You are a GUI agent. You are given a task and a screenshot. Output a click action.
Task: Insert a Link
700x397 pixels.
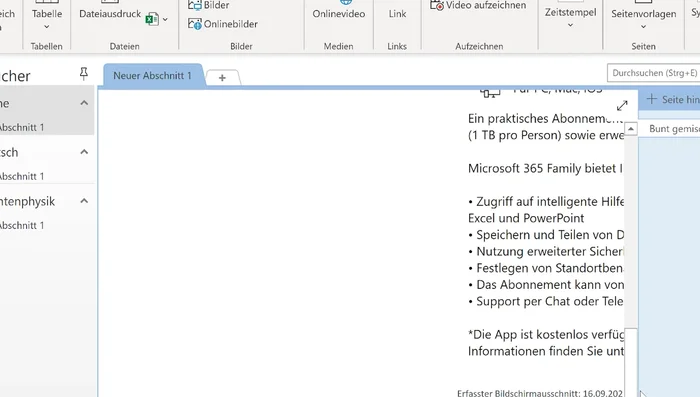[x=397, y=14]
